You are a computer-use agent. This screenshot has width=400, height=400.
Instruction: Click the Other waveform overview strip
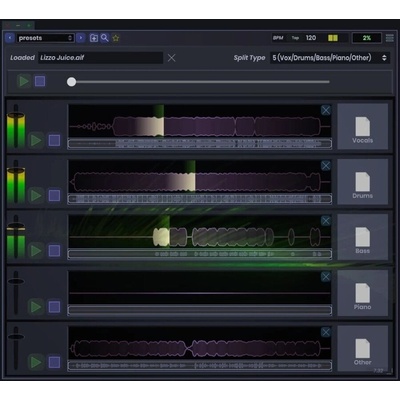[200, 366]
